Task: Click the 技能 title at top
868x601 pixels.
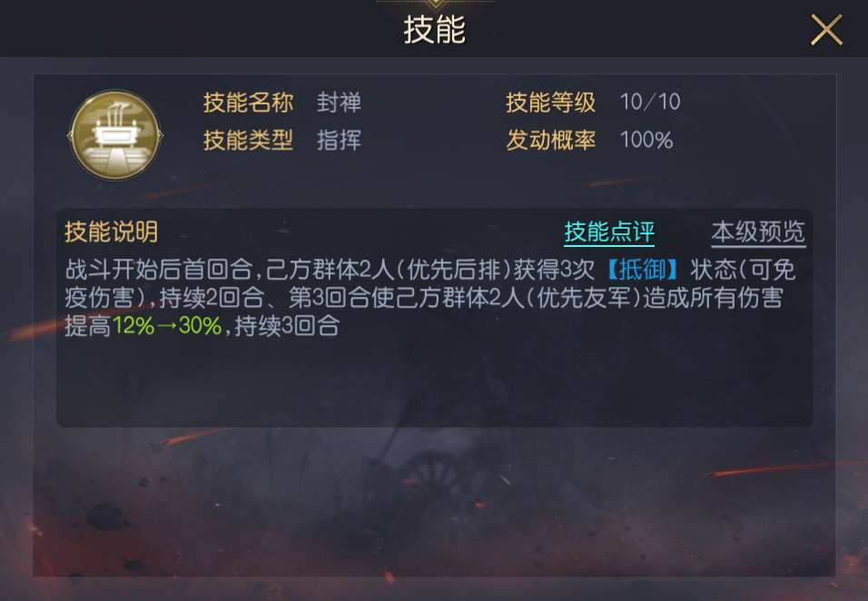Action: (x=435, y=30)
